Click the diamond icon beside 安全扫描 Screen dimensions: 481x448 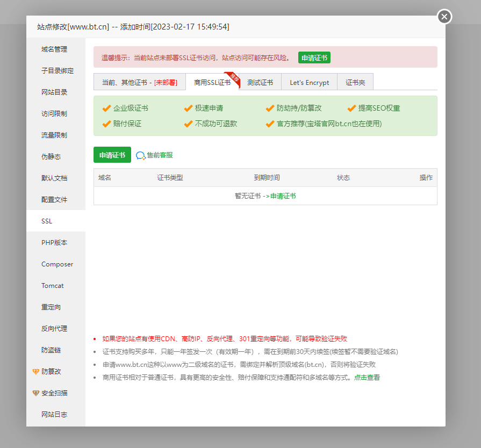36,393
